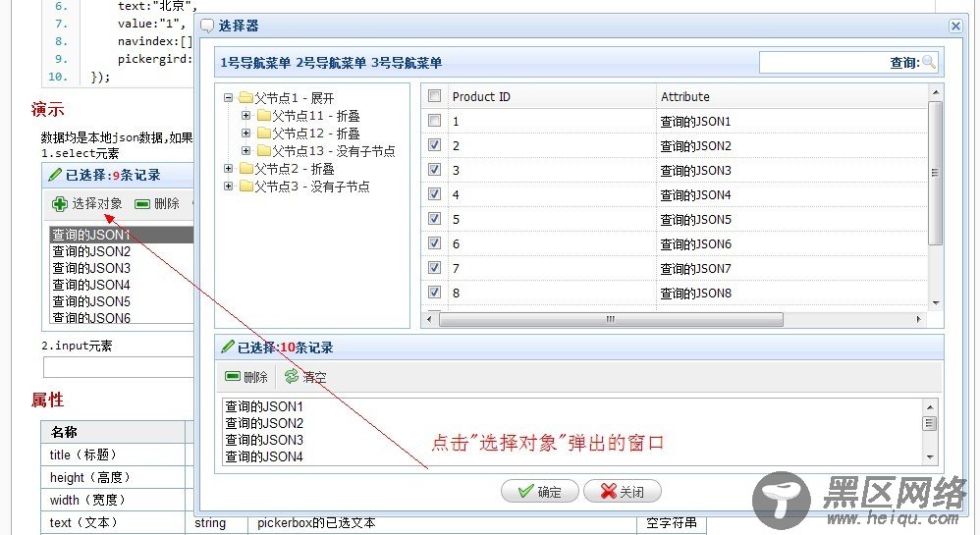The width and height of the screenshot is (980, 535).
Task: Uncheck the checkbox for Product ID 3
Action: point(434,170)
